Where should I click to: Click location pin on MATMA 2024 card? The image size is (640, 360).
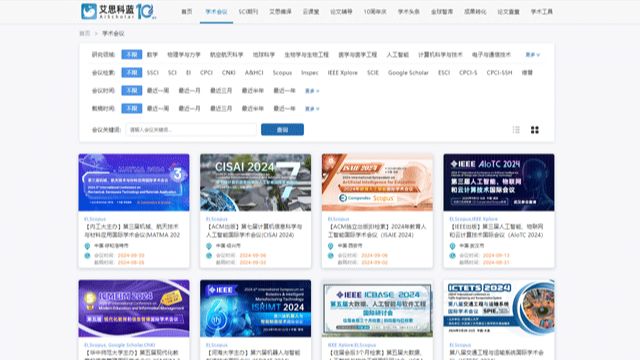click(x=87, y=246)
